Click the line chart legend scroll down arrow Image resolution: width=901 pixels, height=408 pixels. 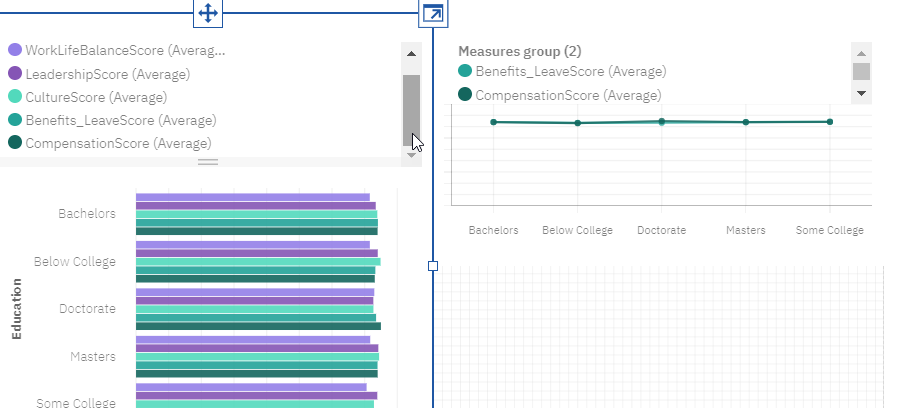tap(861, 93)
